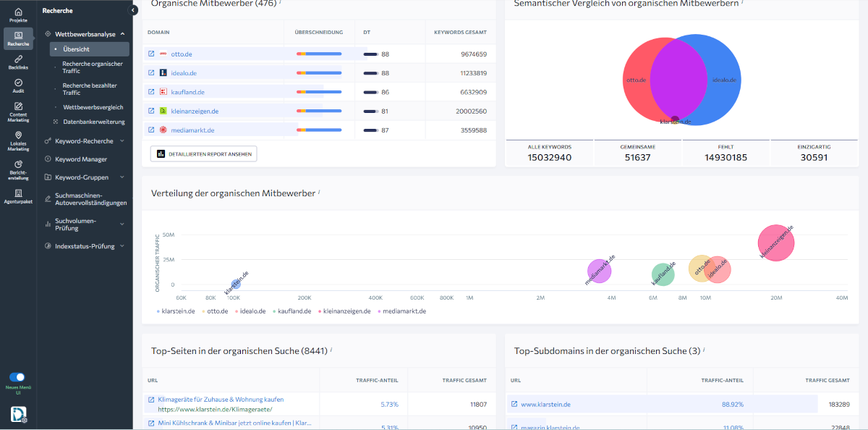Open Datenbankerweiterung menu item
The height and width of the screenshot is (430, 868).
(94, 122)
